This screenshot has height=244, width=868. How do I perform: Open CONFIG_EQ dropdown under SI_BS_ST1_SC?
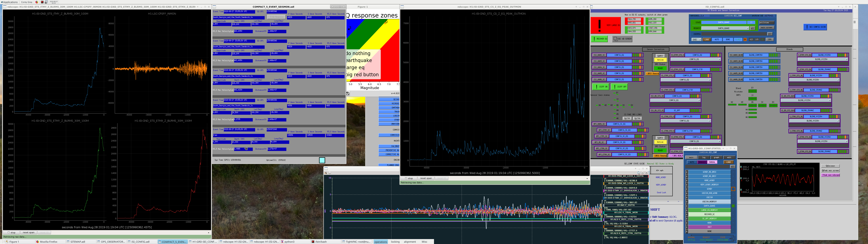[x=675, y=100]
